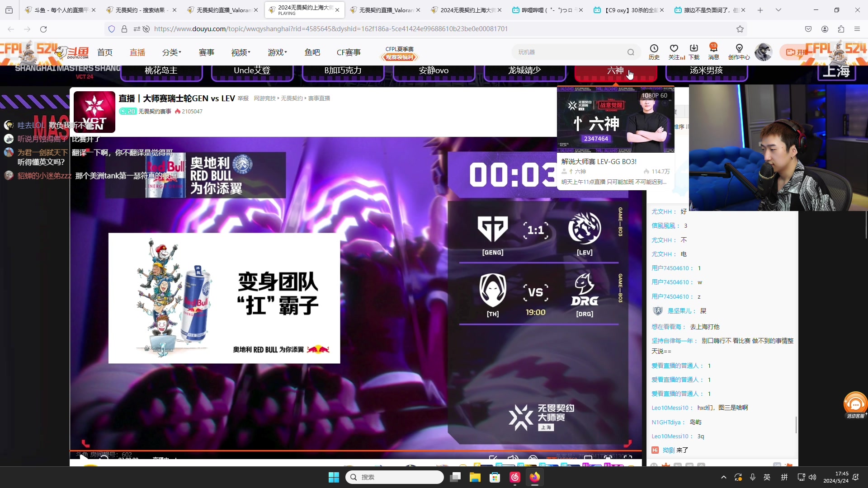Open 直播 in the Douyu navigation

tap(137, 52)
